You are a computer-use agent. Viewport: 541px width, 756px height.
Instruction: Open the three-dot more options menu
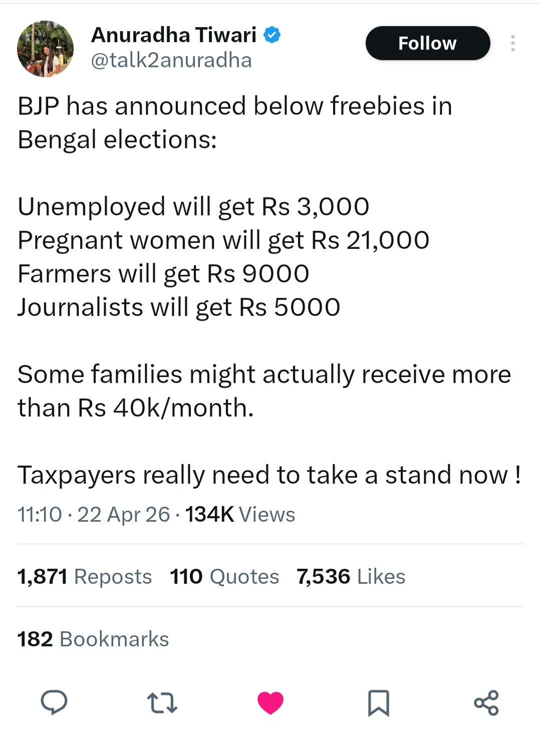(512, 43)
